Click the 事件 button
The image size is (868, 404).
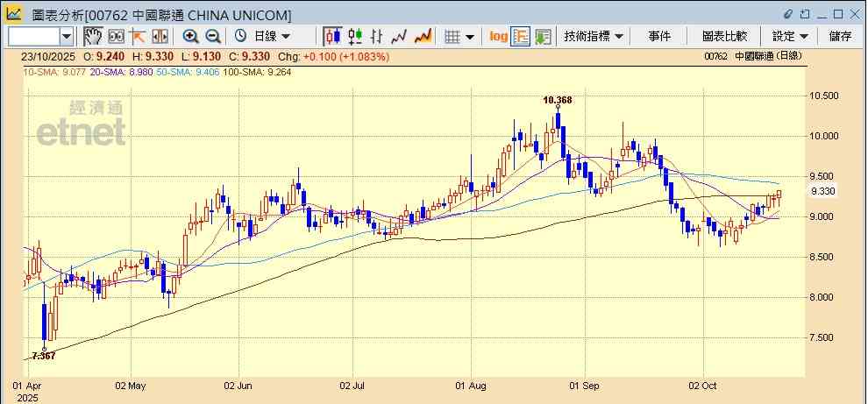point(659,36)
